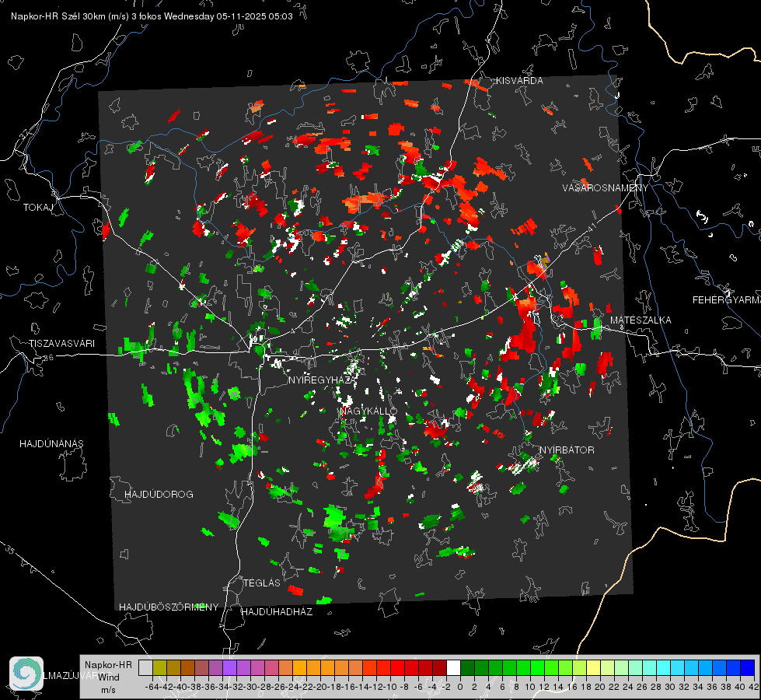Click the HAJDÚBÖSZÖRMÉNY label
The image size is (761, 700).
pyautogui.click(x=169, y=607)
